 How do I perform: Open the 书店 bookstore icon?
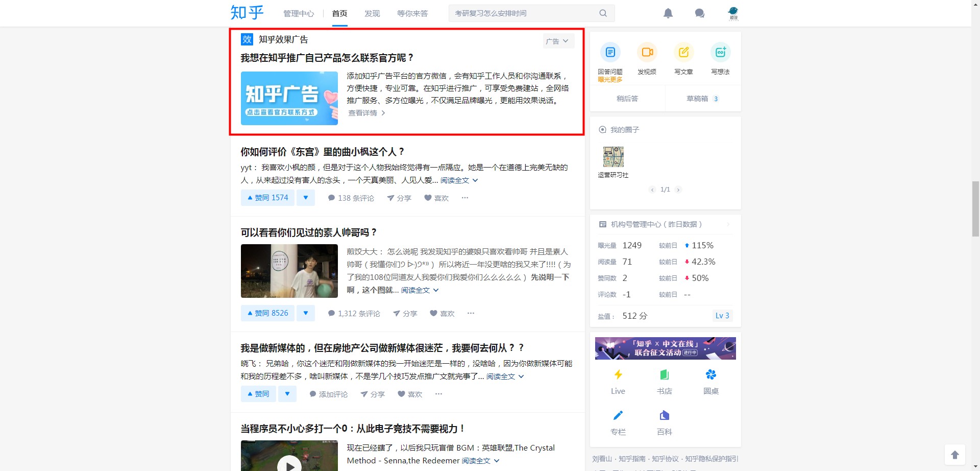(x=665, y=375)
